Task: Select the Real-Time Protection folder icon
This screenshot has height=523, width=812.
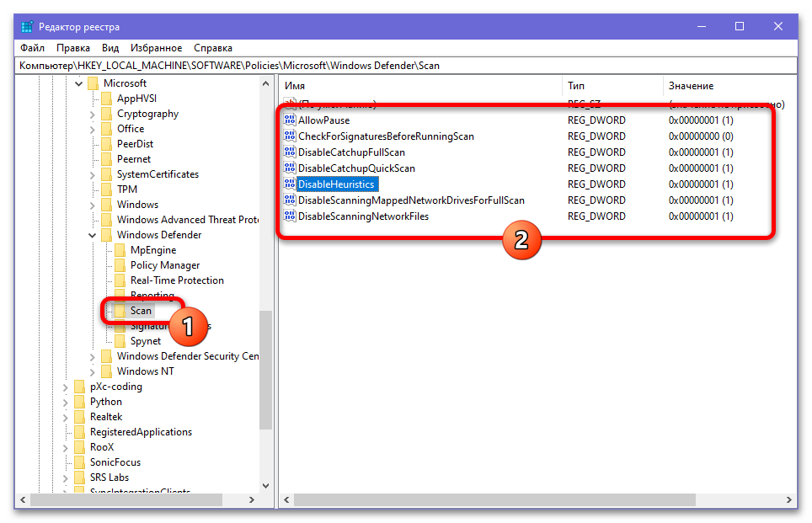Action: pos(120,280)
